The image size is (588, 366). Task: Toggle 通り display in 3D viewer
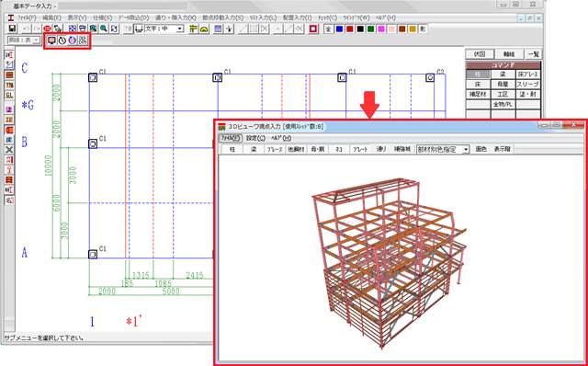pyautogui.click(x=381, y=149)
